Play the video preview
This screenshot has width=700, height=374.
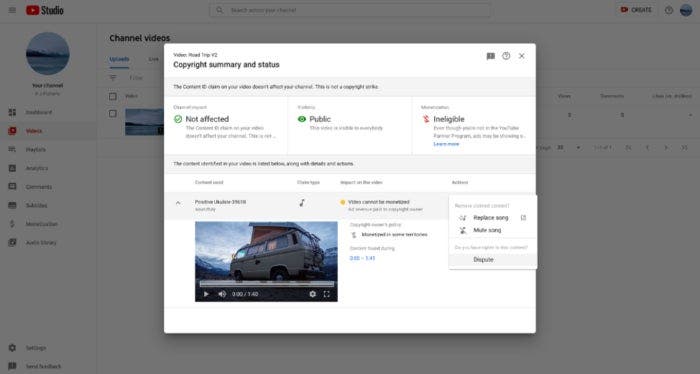[206, 294]
